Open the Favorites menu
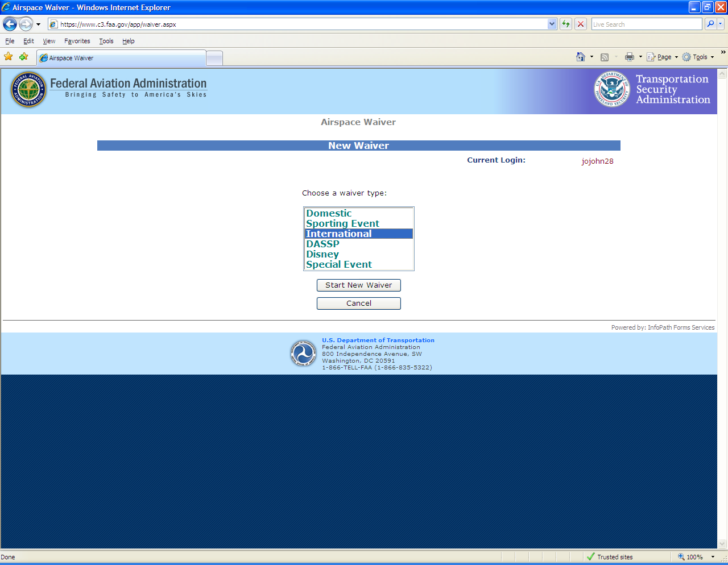Image resolution: width=728 pixels, height=565 pixels. tap(77, 41)
